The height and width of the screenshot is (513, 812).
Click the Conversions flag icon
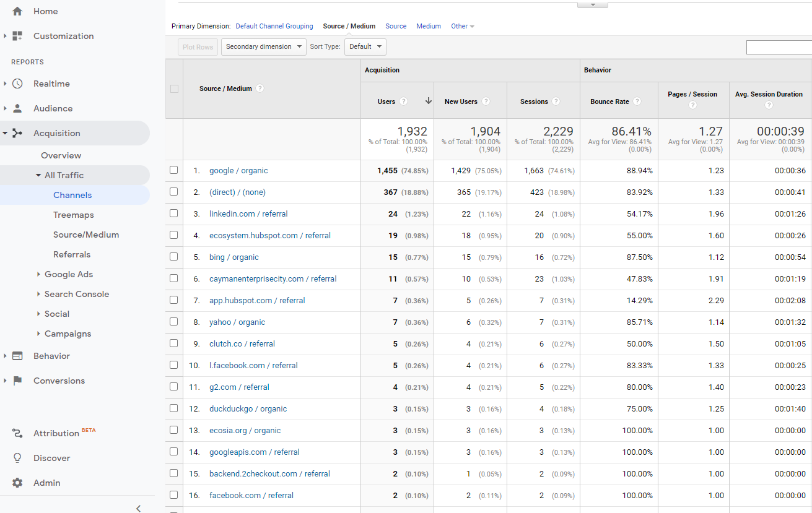17,381
